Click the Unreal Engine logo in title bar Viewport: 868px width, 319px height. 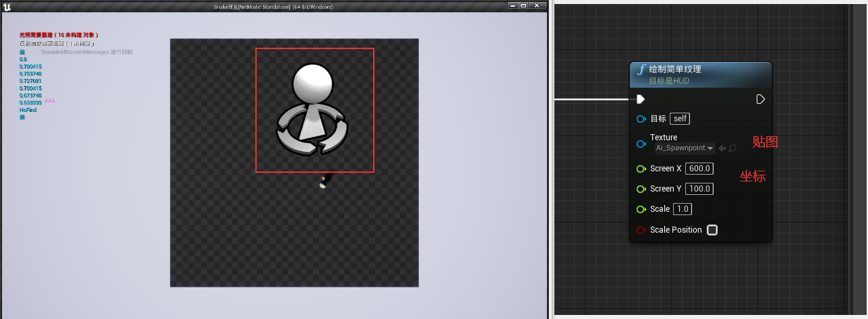click(x=7, y=7)
